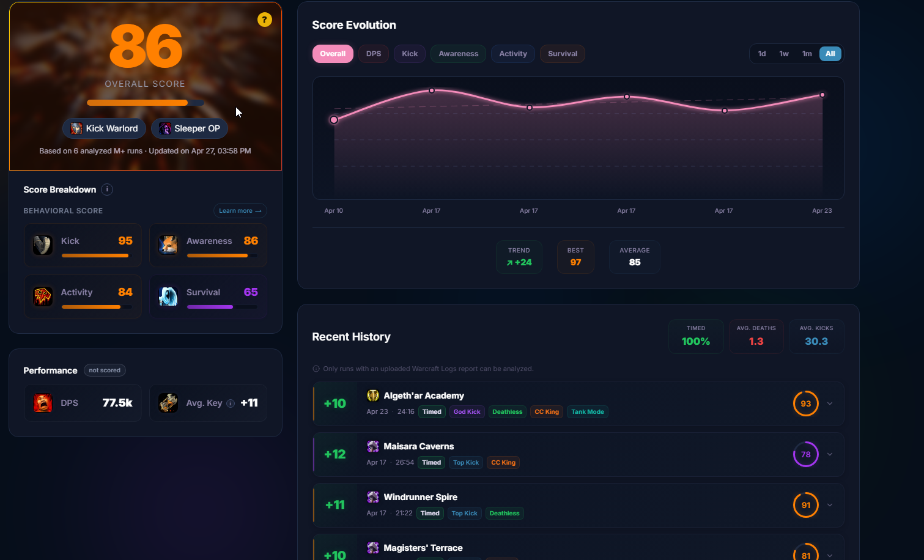Click the Windrunner Spire Deathless tag
The image size is (924, 560).
(x=505, y=514)
